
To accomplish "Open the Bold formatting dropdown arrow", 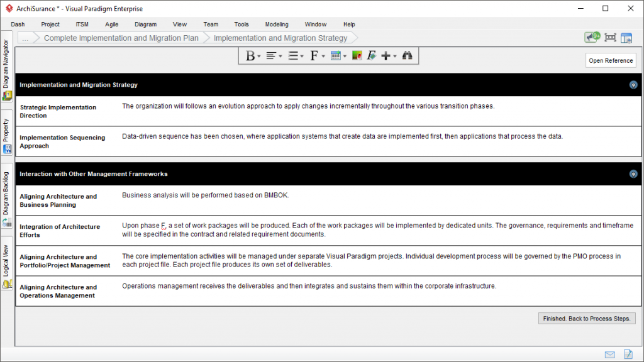I will (x=258, y=56).
